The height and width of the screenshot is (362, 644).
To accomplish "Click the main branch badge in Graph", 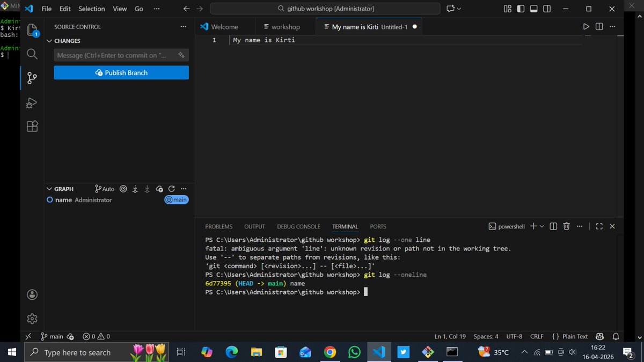I will (x=177, y=200).
